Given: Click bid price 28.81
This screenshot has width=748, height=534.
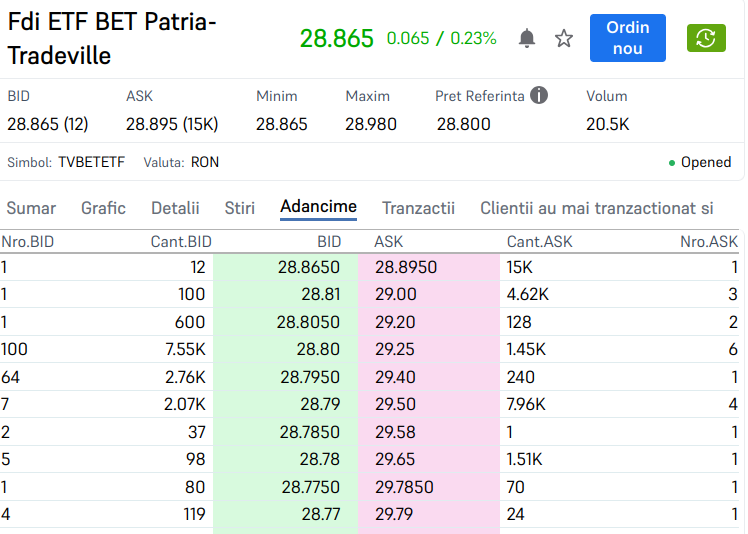Looking at the screenshot, I should (x=321, y=294).
